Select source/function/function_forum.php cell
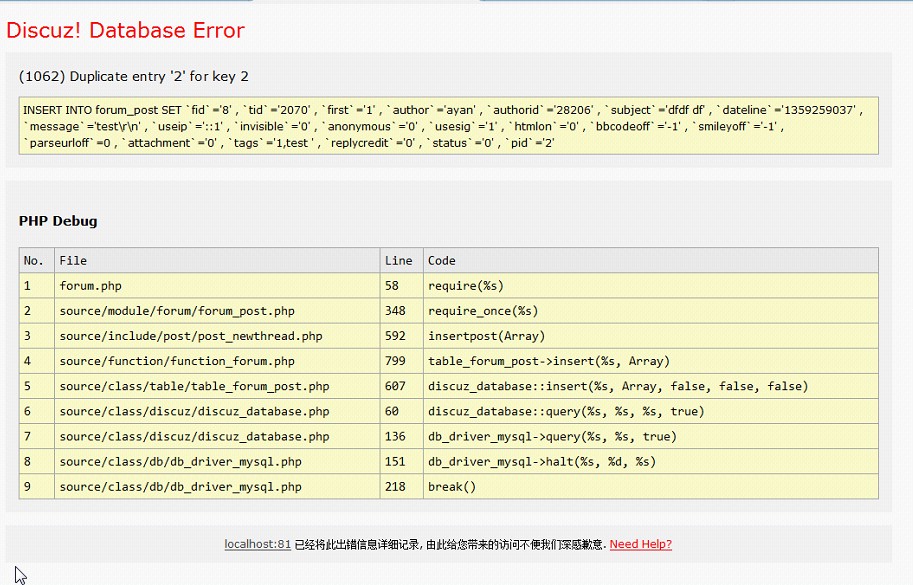This screenshot has width=913, height=585. [217, 361]
